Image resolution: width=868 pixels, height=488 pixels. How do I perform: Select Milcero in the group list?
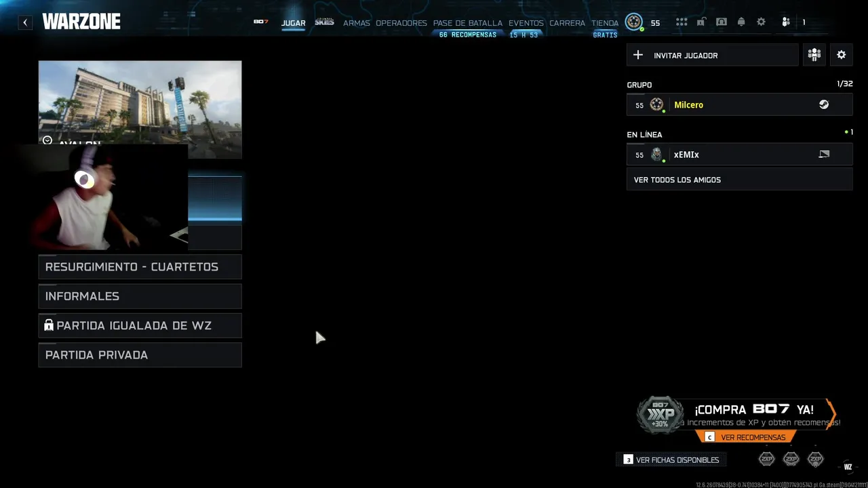point(740,104)
